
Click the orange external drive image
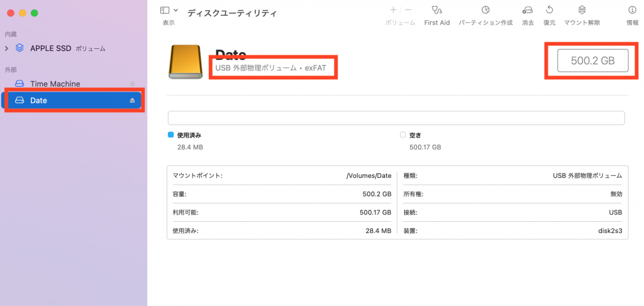click(186, 62)
